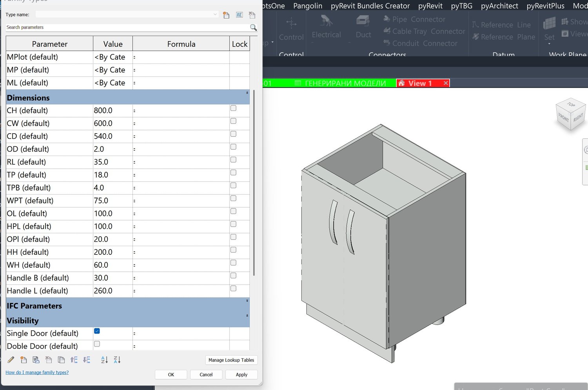588x390 pixels.
Task: Click the New Parameter icon
Action: [x=24, y=359]
